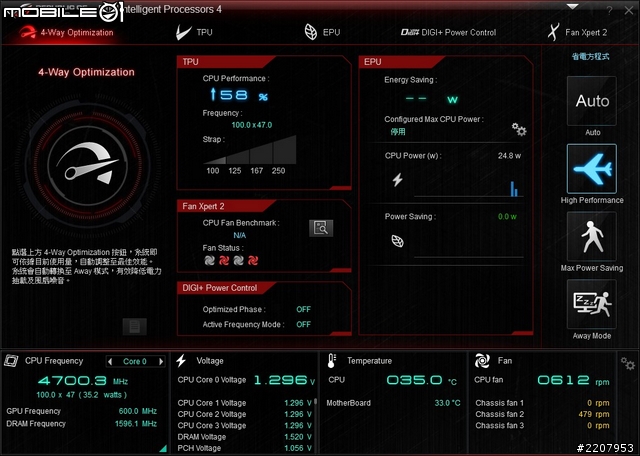Open the Fan Xpert 2 tab
This screenshot has height=456, width=640.
pyautogui.click(x=577, y=32)
